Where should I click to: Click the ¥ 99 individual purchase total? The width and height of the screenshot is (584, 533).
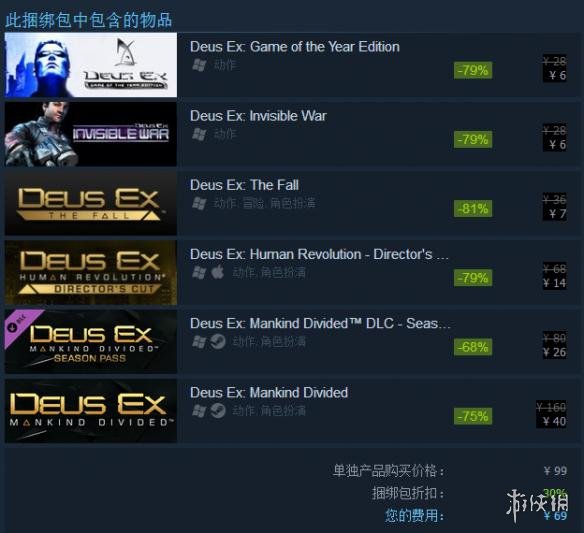click(x=555, y=471)
